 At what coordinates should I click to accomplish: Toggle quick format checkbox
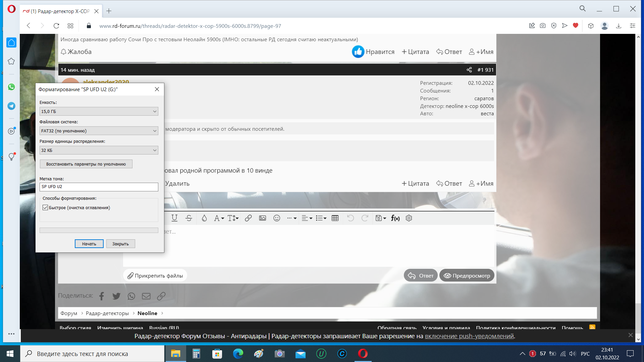(45, 208)
